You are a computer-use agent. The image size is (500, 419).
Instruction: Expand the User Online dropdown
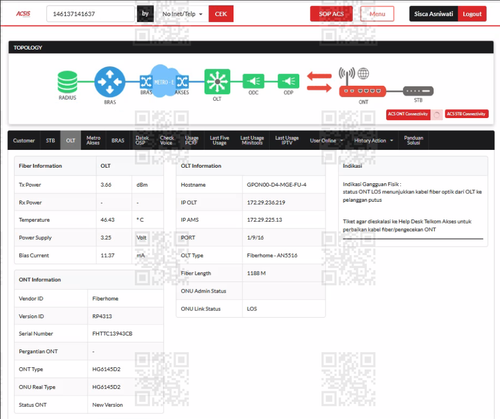326,141
